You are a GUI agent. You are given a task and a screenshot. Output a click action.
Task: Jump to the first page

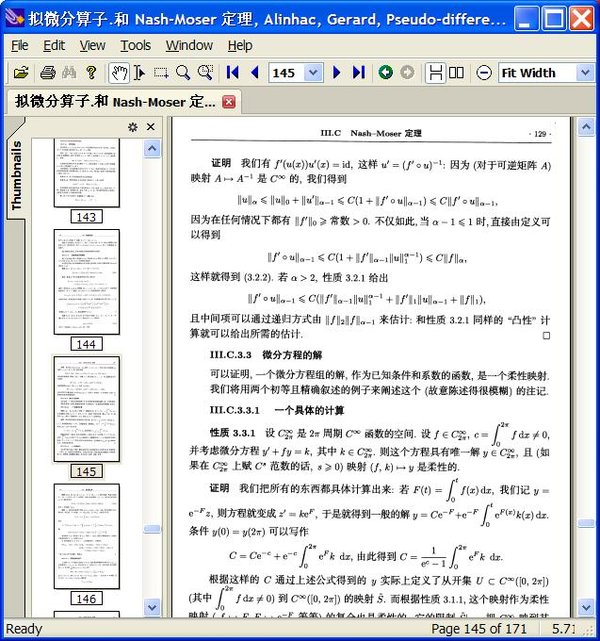[x=233, y=73]
